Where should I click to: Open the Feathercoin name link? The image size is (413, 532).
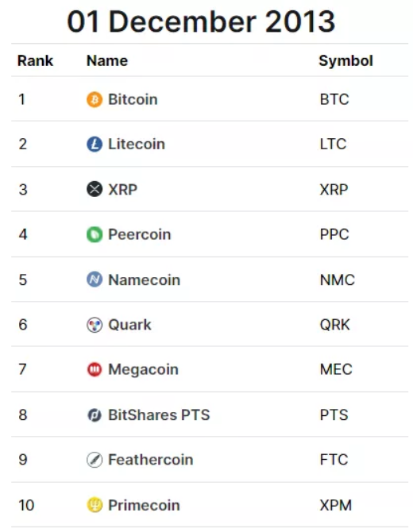coord(151,460)
